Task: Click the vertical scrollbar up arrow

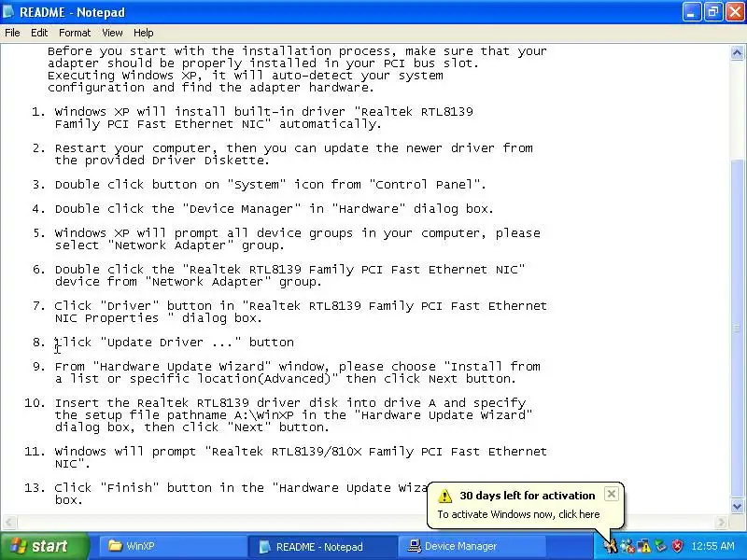Action: (x=737, y=52)
